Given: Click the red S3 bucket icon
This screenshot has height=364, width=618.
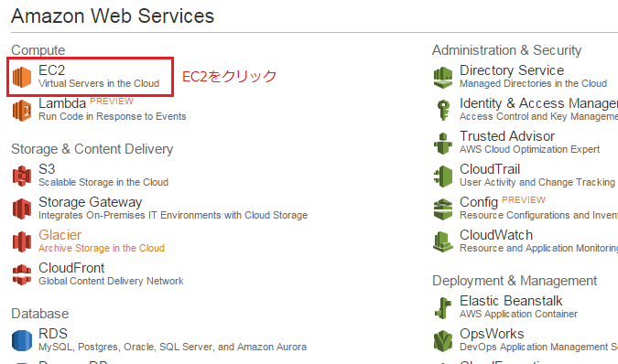Looking at the screenshot, I should click(x=22, y=176).
